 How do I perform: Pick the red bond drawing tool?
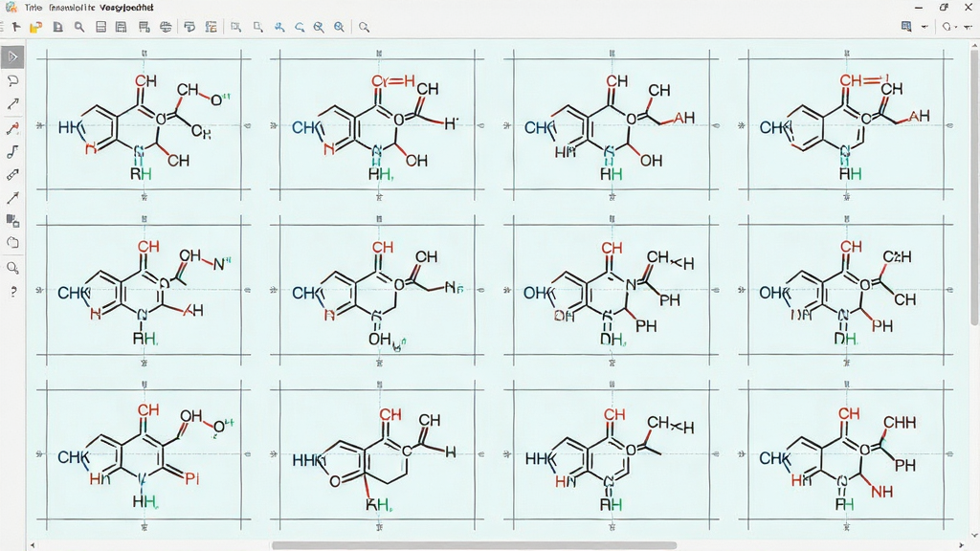coord(12,128)
